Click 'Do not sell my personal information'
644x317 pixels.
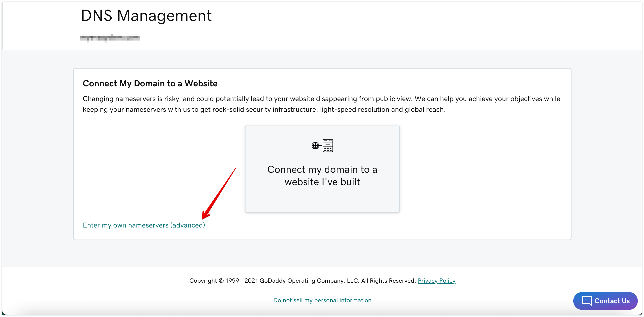click(322, 300)
